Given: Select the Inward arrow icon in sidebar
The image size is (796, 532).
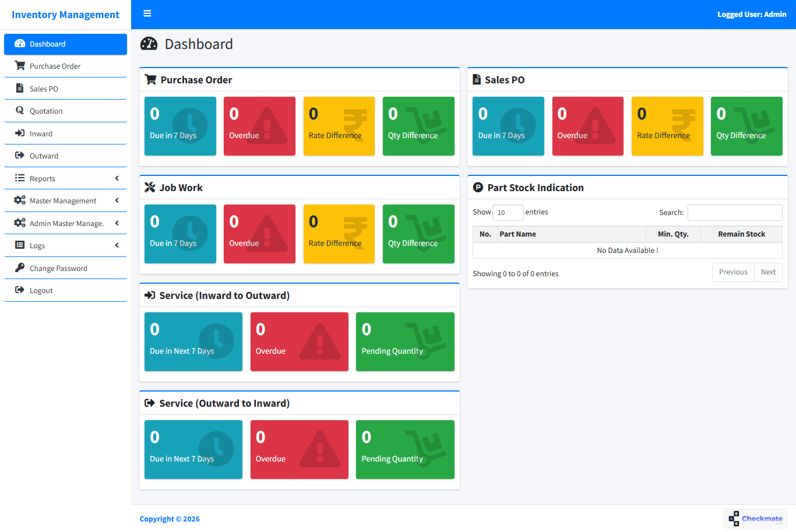Looking at the screenshot, I should 19,133.
